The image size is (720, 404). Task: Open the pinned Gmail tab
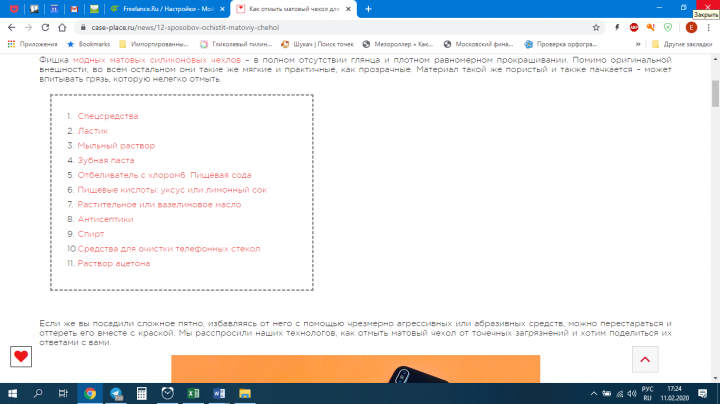[74, 9]
